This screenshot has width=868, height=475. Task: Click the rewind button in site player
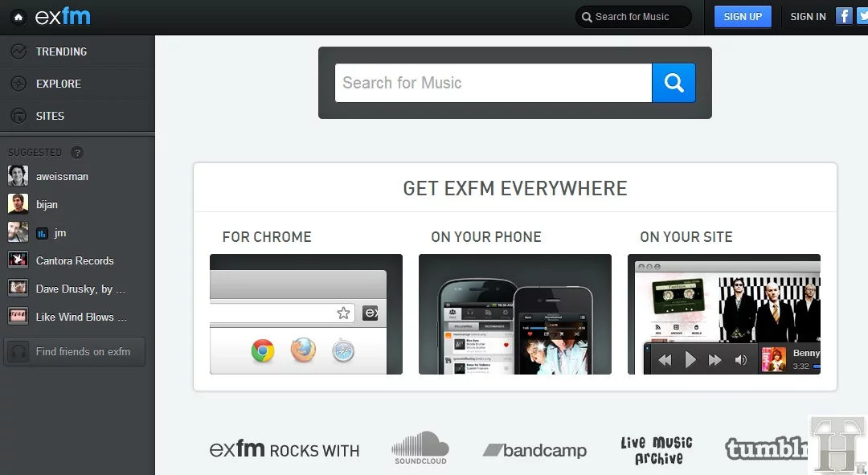click(665, 360)
